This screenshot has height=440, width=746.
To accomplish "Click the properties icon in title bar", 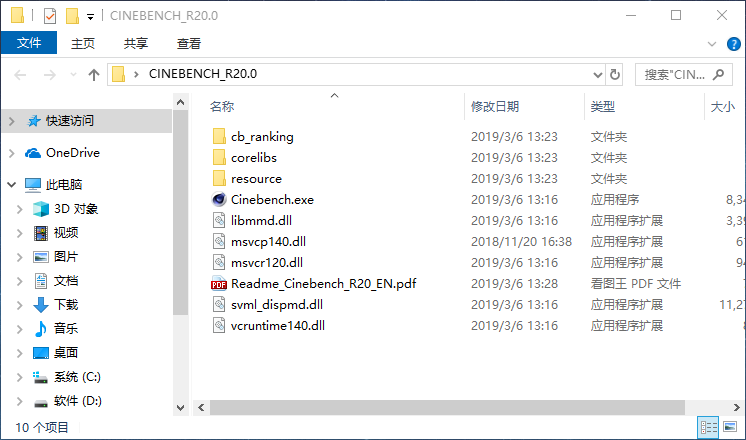I will (x=50, y=16).
